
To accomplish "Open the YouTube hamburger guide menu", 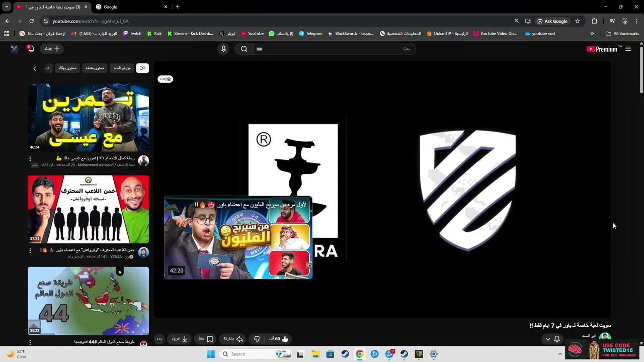I will point(628,49).
